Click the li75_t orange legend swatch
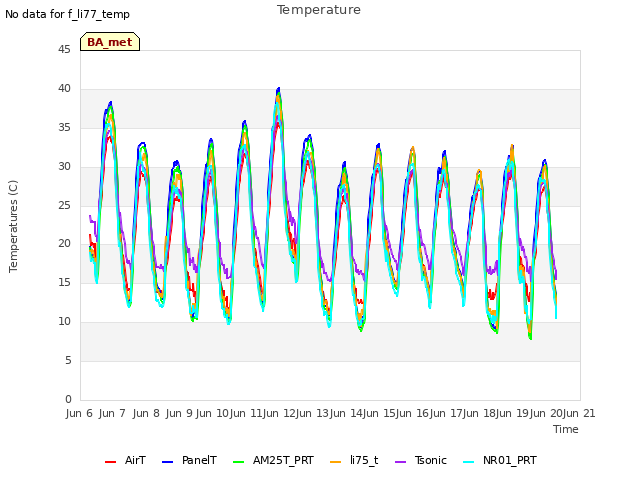The width and height of the screenshot is (640, 480). coord(335,462)
